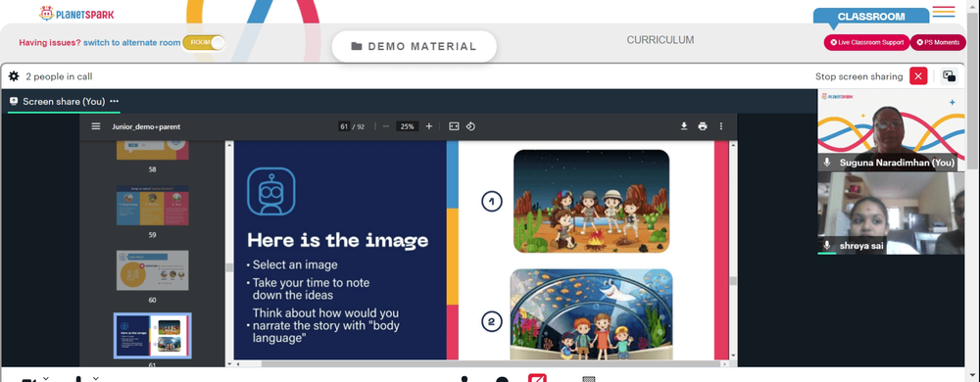Toggle the alternate ROOM switch
Image resolution: width=980 pixels, height=382 pixels.
(x=204, y=42)
